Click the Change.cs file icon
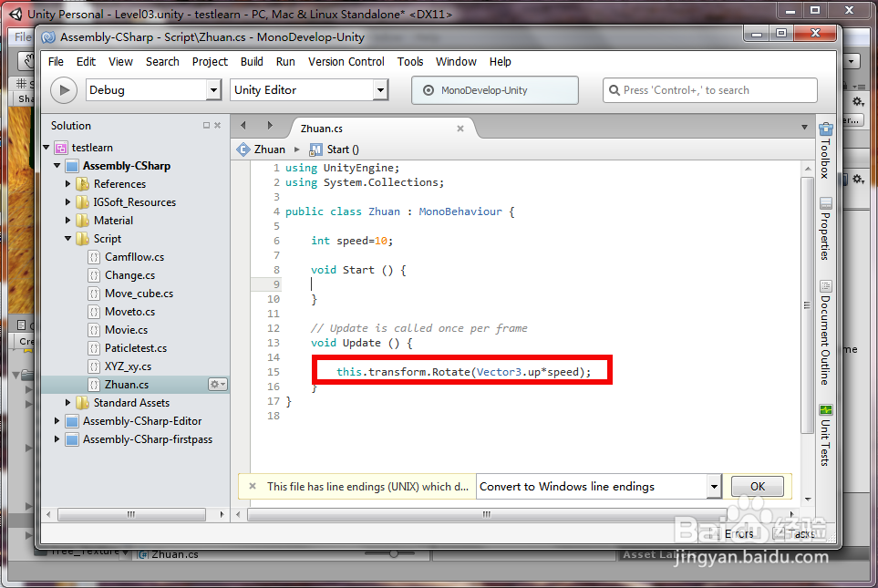The image size is (878, 588). [x=94, y=275]
